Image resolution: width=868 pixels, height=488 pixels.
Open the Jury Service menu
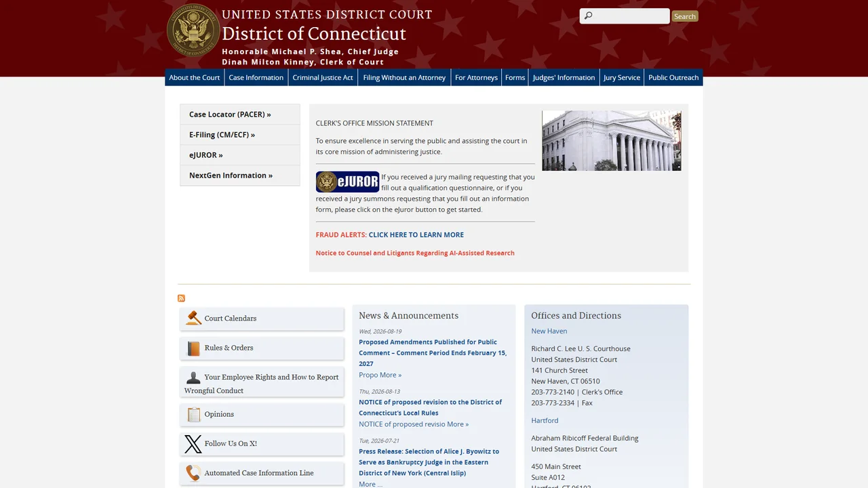click(622, 77)
